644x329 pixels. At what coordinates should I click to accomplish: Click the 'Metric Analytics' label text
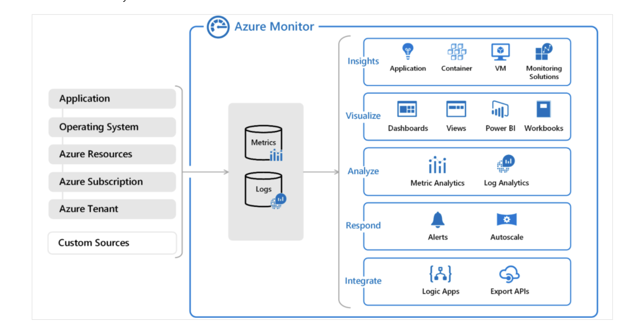pyautogui.click(x=437, y=183)
